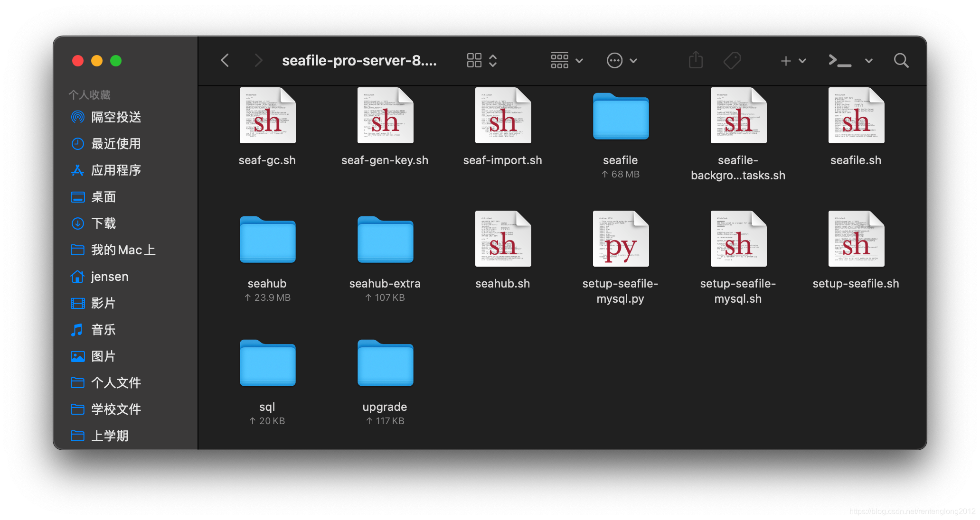
Task: Click the 20 KB size under sql
Action: point(267,421)
